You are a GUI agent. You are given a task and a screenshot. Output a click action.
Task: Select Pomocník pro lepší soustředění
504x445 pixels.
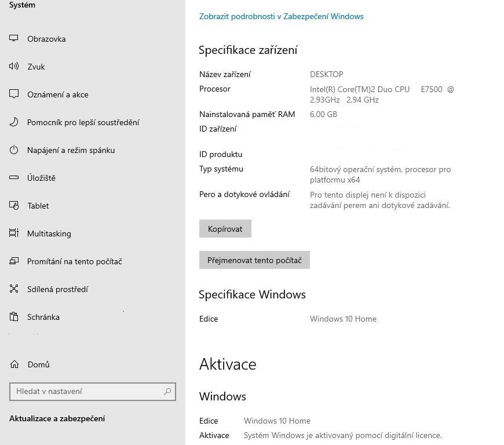[83, 122]
